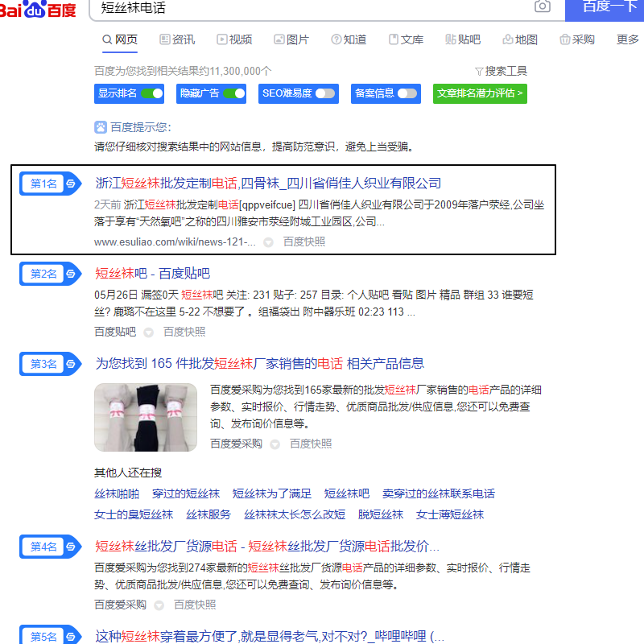The width and height of the screenshot is (644, 644).
Task: Click the 第2名 rank badge icon
Action: click(x=51, y=274)
